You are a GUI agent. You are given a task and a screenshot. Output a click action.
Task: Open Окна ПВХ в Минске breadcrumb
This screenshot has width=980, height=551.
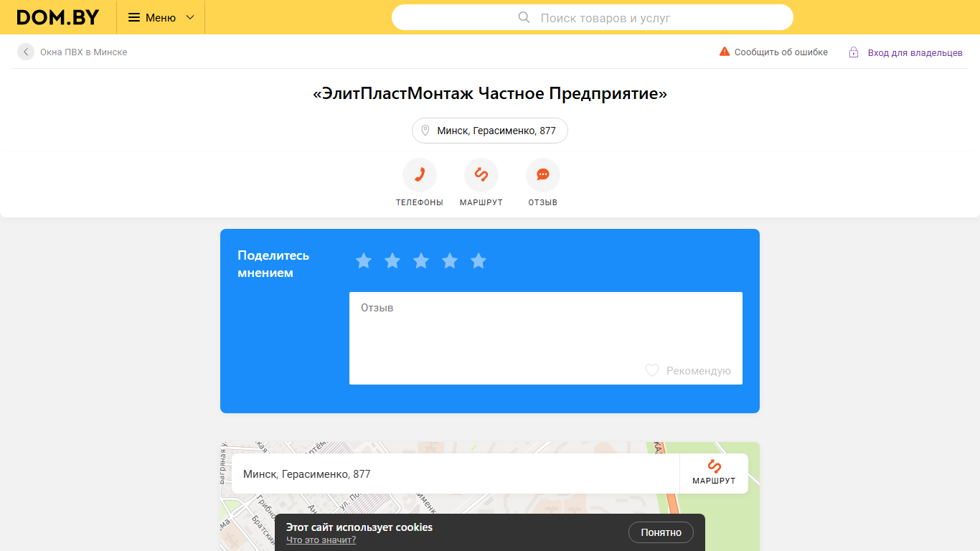click(x=84, y=52)
